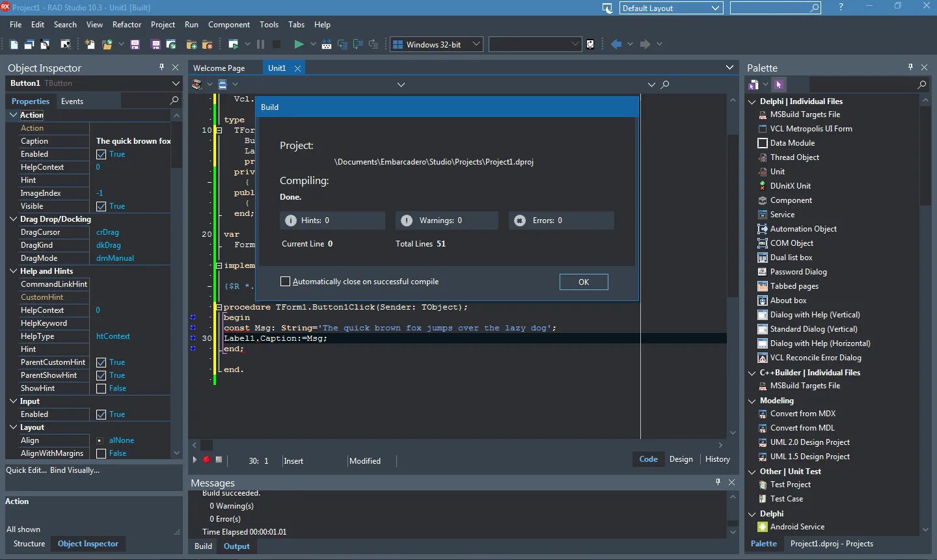Toggle the ParentShowHint checkbox

coord(101,375)
